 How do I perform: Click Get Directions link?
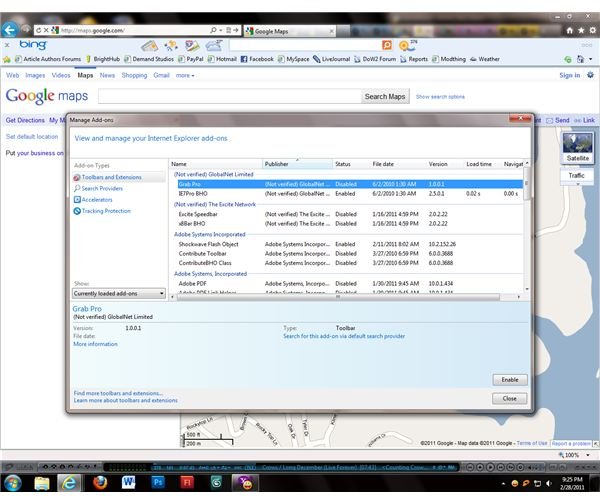coord(25,120)
